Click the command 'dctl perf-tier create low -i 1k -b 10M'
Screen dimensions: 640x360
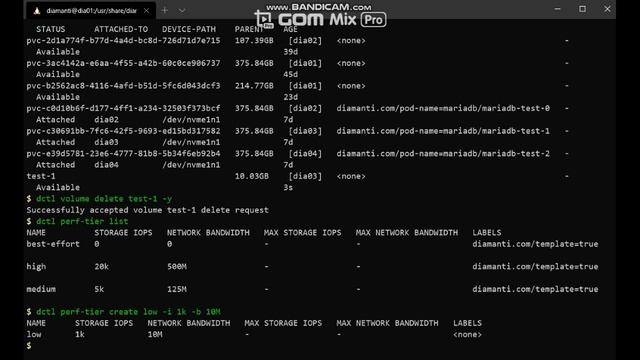(x=128, y=312)
